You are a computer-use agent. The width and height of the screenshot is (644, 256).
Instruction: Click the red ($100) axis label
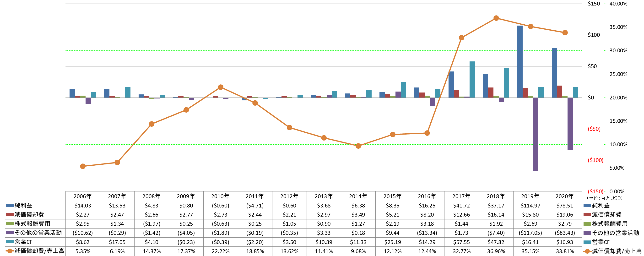[595, 160]
